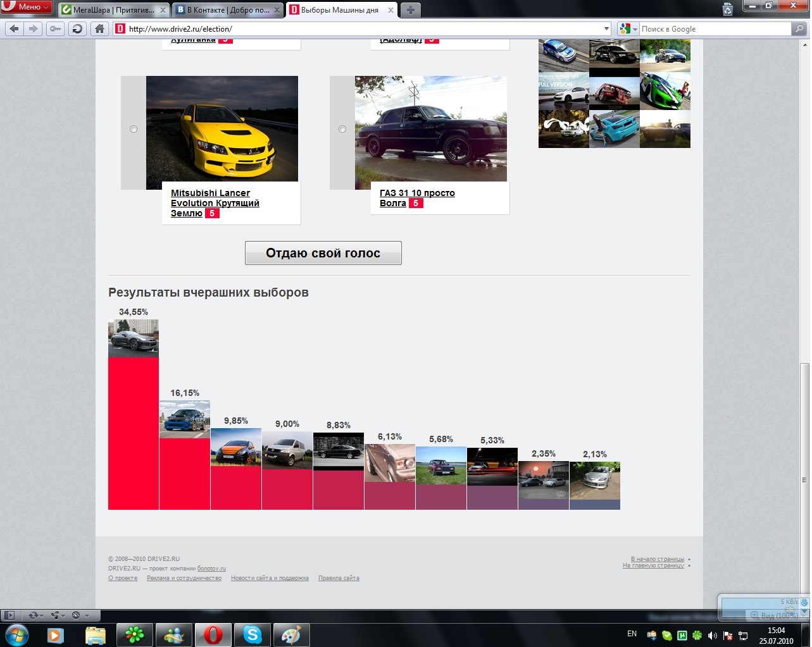Viewport: 812px width, 647px height.
Task: Select the Mitsubishi Lancer Evolution radio button
Action: pos(134,129)
